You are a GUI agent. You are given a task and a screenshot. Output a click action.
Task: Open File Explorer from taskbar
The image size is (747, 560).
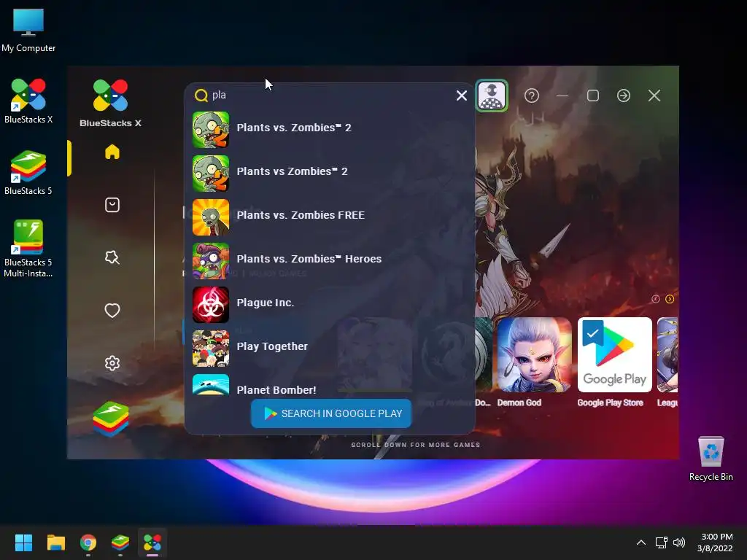click(55, 542)
